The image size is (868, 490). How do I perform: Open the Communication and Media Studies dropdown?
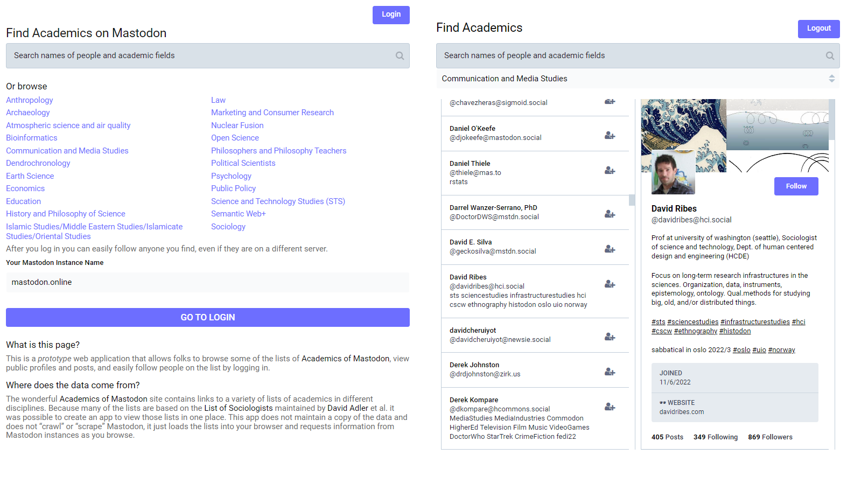click(638, 79)
